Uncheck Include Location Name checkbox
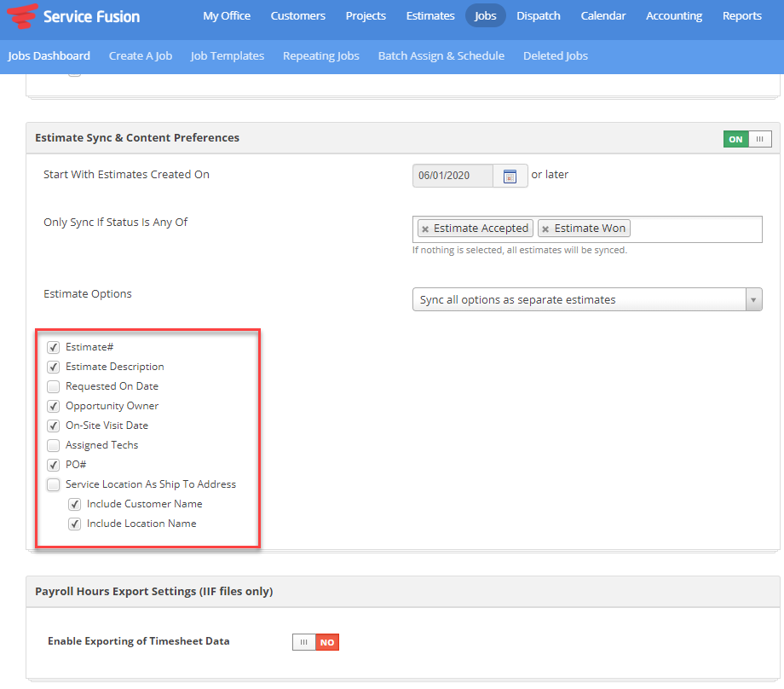This screenshot has width=784, height=689. (x=74, y=524)
